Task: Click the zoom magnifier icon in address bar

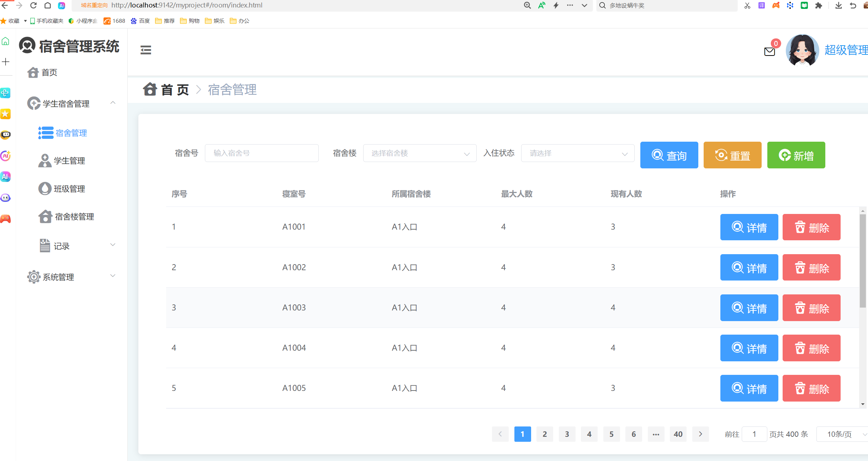Action: (x=527, y=5)
